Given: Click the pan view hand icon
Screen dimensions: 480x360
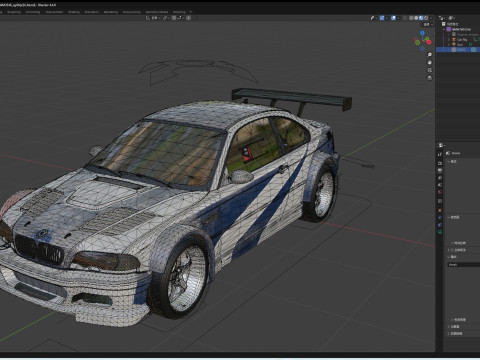Looking at the screenshot, I should click(430, 62).
